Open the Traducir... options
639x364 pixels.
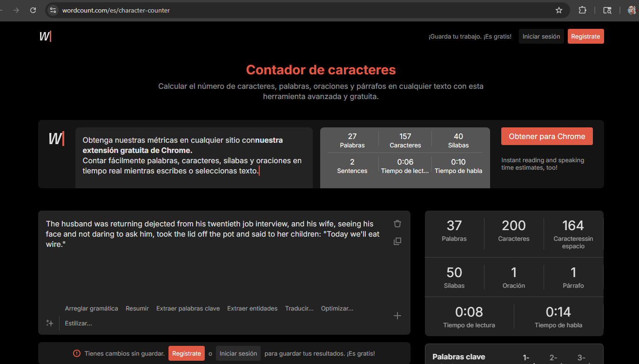(x=299, y=308)
